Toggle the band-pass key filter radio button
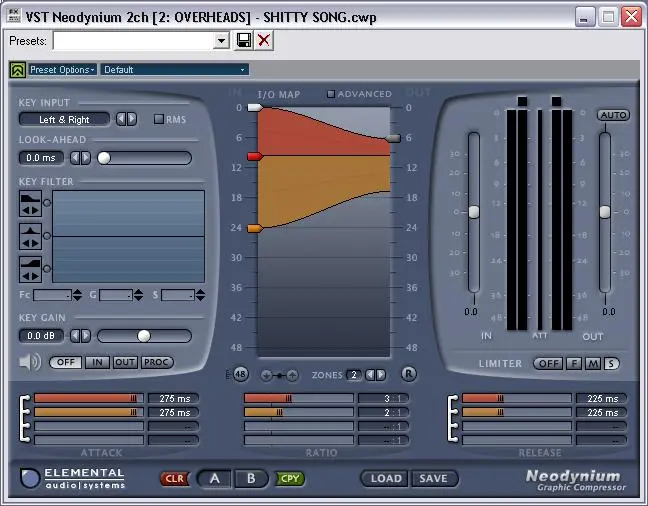Image resolution: width=648 pixels, height=506 pixels. click(47, 236)
